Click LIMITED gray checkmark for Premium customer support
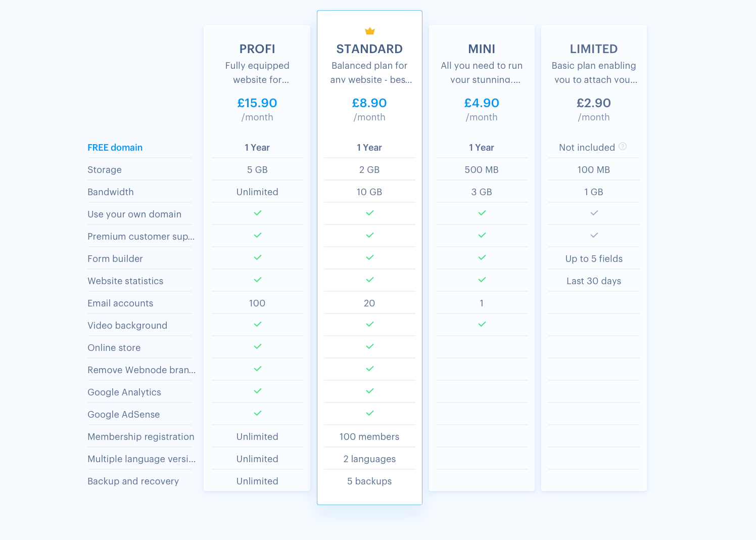Image resolution: width=756 pixels, height=540 pixels. click(594, 235)
